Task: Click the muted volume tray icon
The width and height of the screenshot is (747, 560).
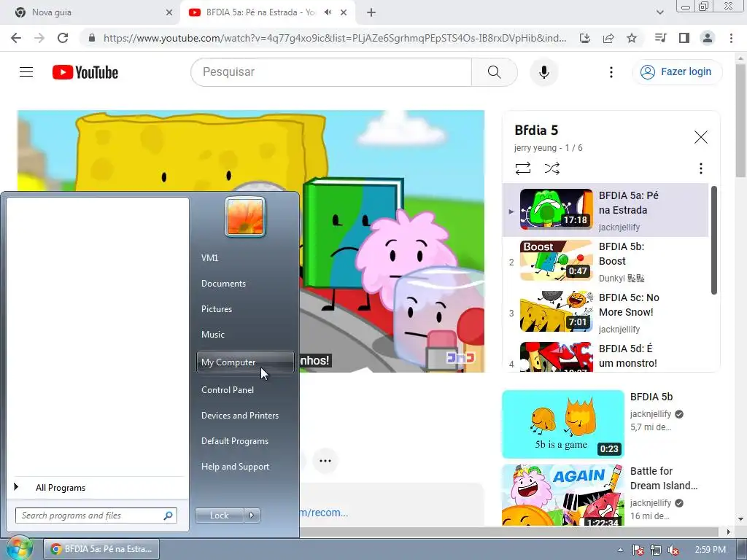Action: point(673,550)
